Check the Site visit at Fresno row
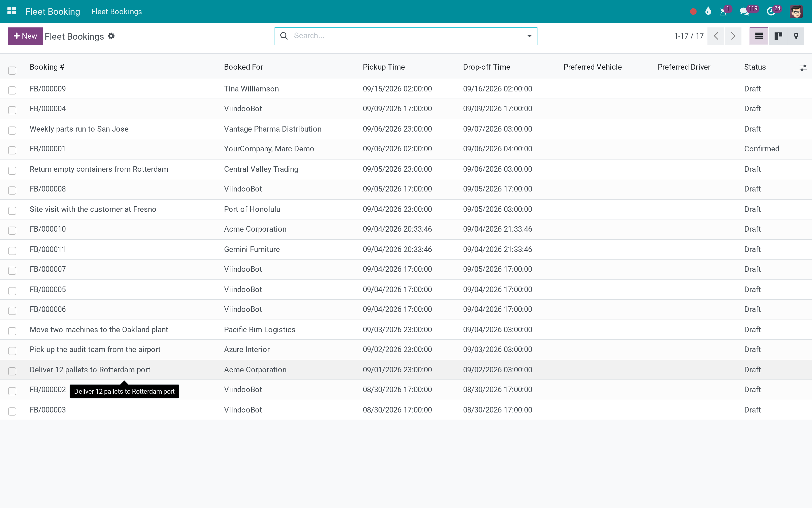This screenshot has height=508, width=812. click(x=12, y=211)
